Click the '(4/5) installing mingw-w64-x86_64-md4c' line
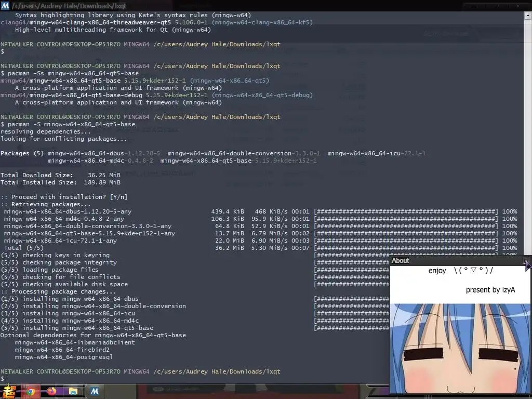 (x=70, y=321)
